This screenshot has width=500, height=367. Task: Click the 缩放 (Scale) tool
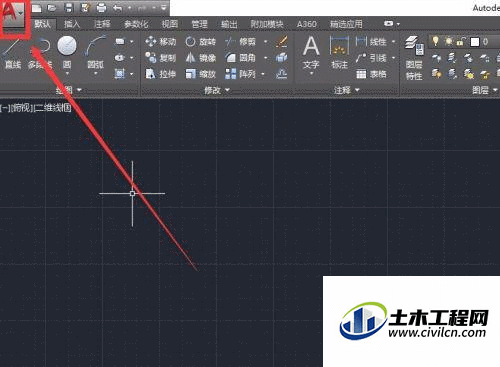click(x=201, y=74)
